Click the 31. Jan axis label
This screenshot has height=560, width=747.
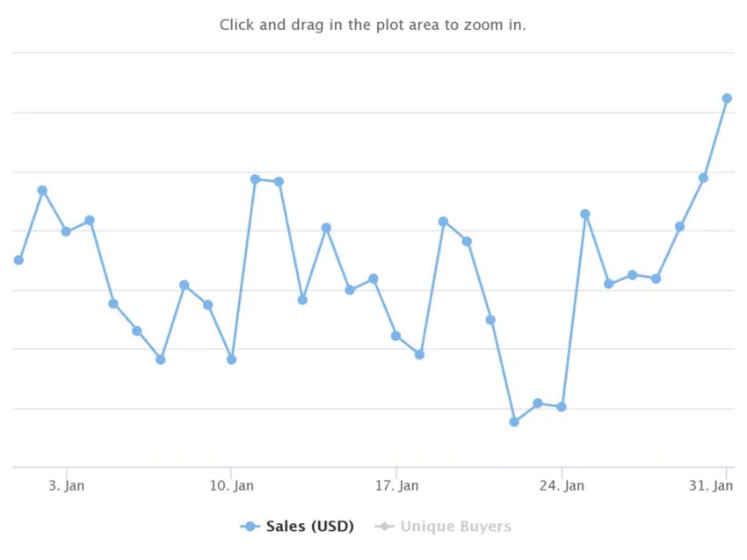(x=711, y=485)
